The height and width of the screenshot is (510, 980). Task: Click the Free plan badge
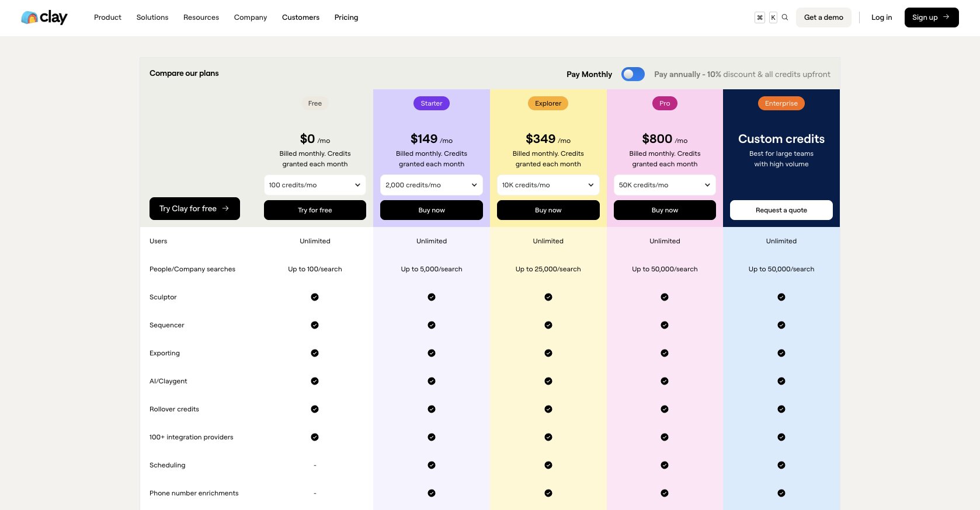point(315,103)
